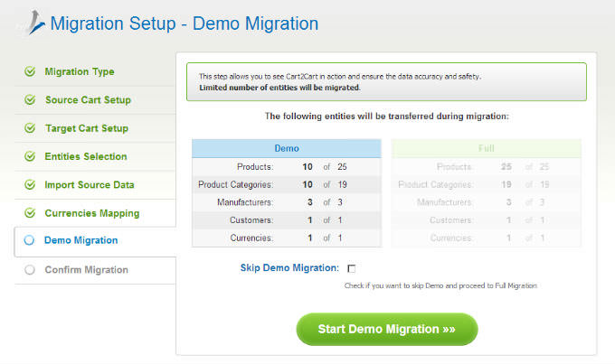Open the Currencies Mapping step

click(x=92, y=213)
